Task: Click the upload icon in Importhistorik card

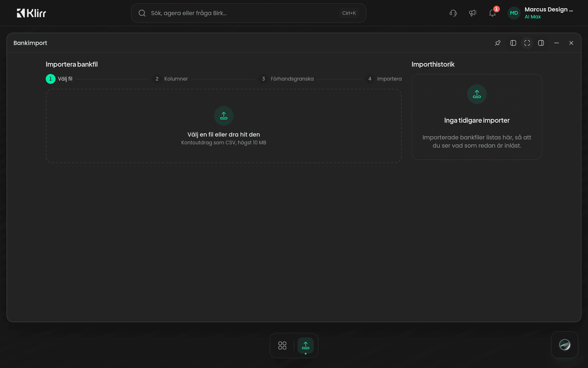Action: click(477, 94)
